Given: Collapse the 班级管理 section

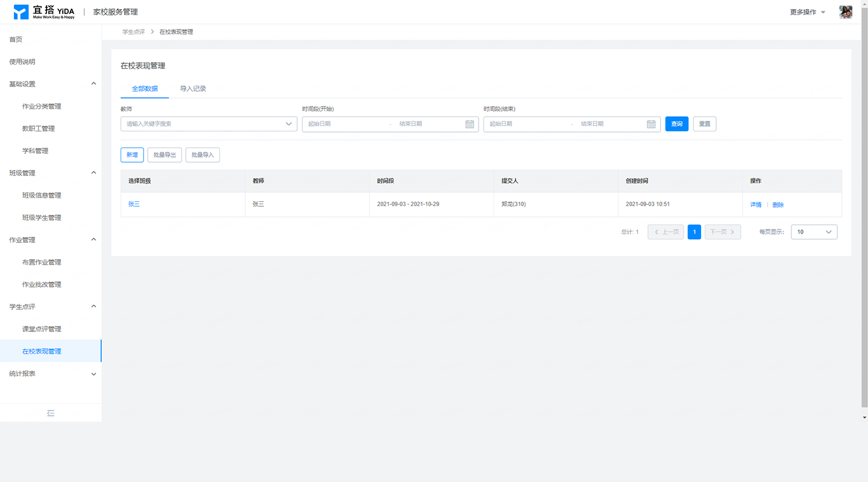Looking at the screenshot, I should (x=93, y=173).
